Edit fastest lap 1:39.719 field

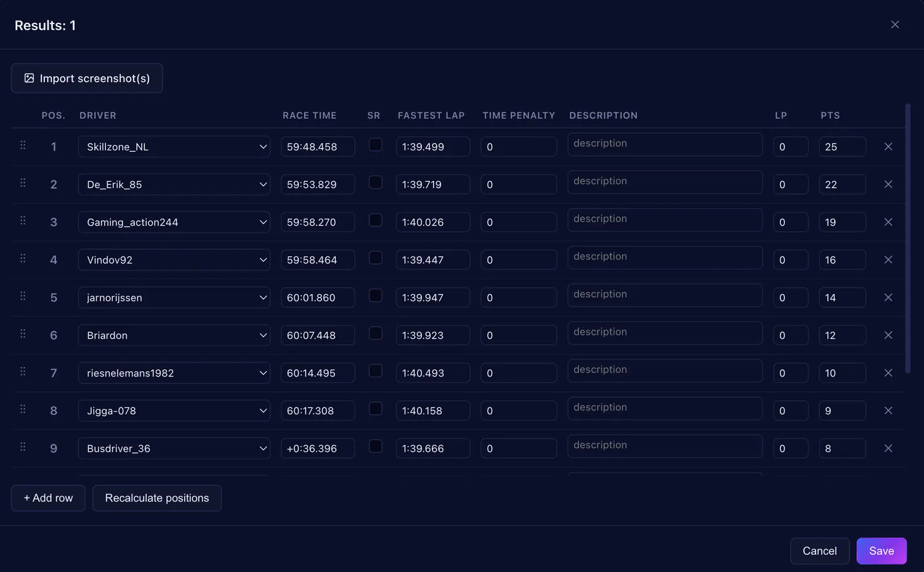coord(433,184)
